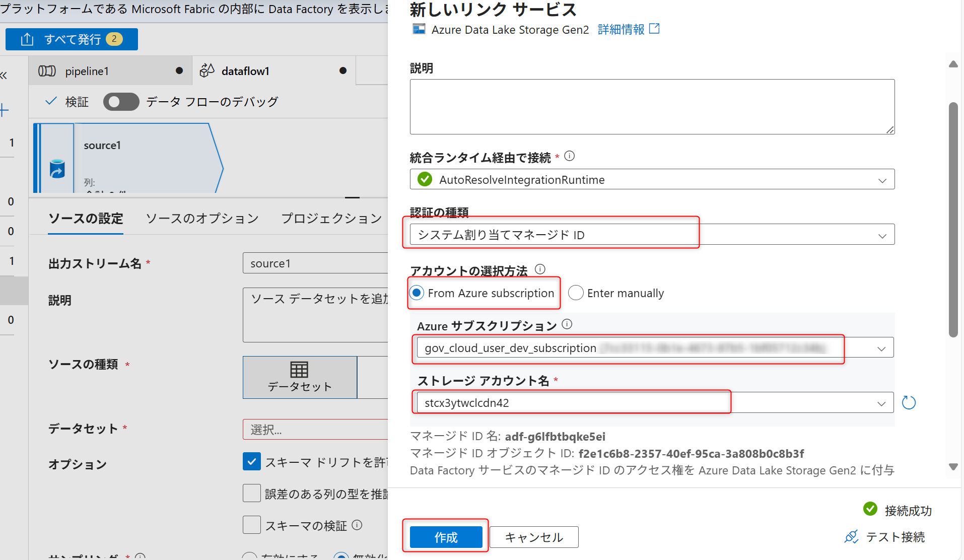Open the AutoResolveIntegrationRuntime dropdown

[x=881, y=179]
